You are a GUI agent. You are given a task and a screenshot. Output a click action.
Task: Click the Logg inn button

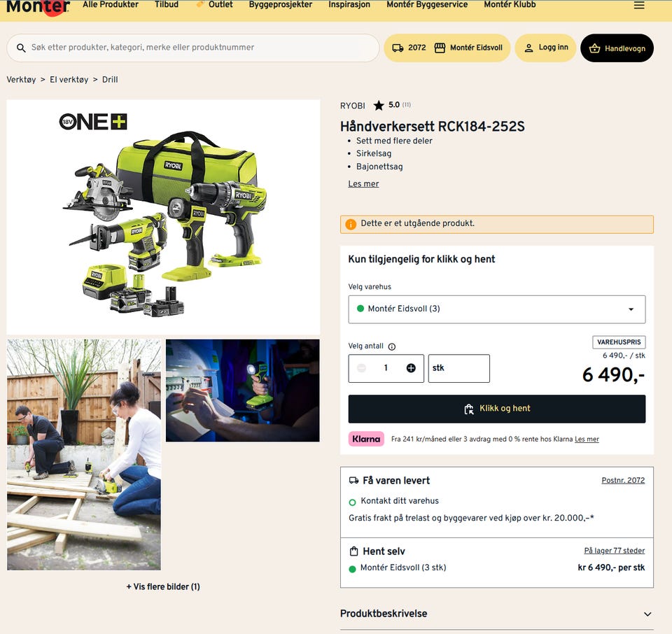pos(545,48)
